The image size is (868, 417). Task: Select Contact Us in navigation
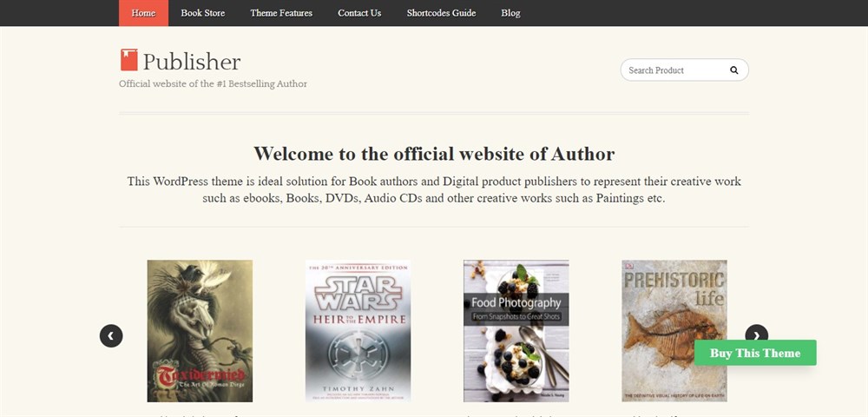pos(359,13)
